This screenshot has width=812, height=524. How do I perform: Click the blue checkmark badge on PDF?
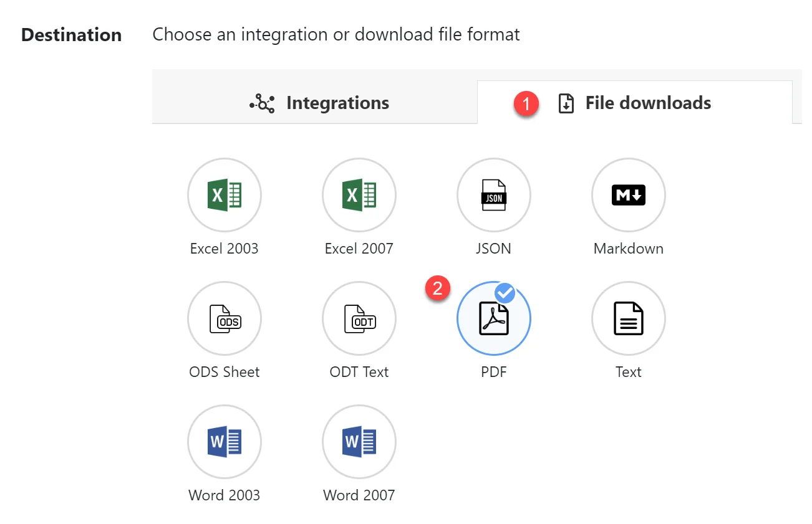tap(505, 292)
